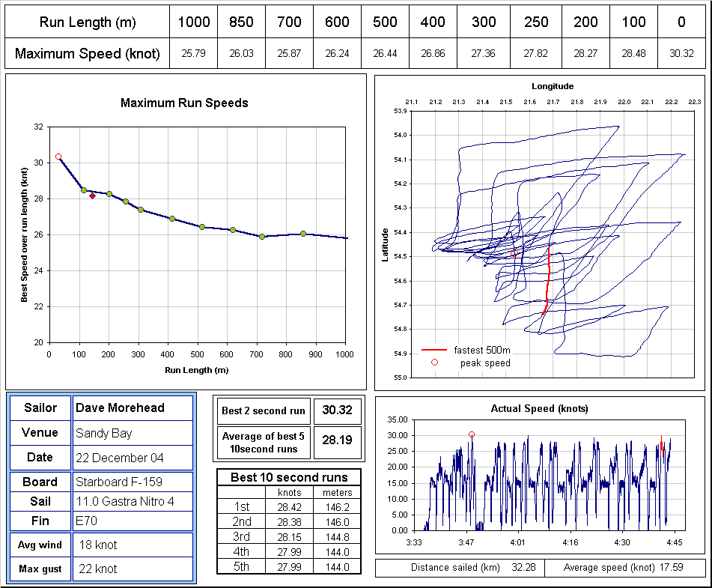Click the 22 December 04 date cell

point(133,458)
